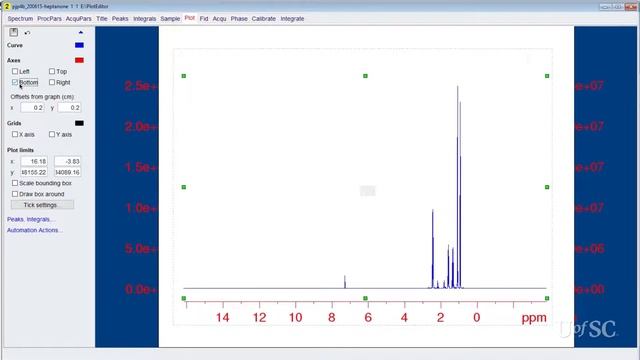This screenshot has width=640, height=360.
Task: Open the Acqu tab
Action: coord(219,19)
